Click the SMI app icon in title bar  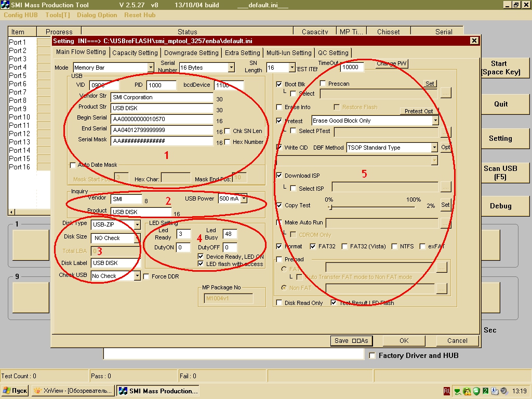pos(5,5)
